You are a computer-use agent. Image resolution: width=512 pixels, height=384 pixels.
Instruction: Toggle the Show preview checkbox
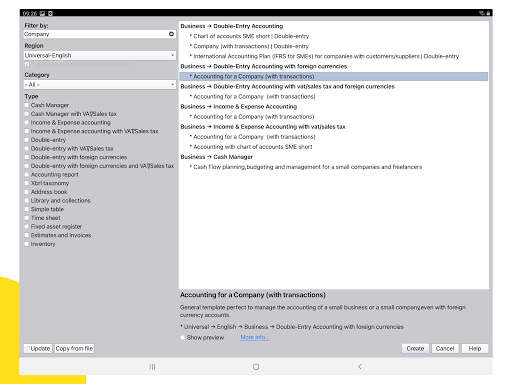(183, 338)
